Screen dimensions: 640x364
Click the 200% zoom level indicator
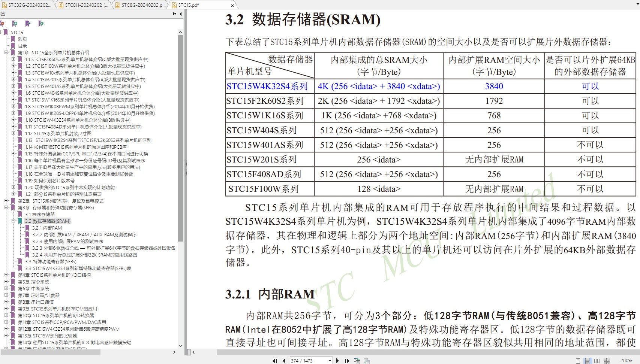(627, 361)
